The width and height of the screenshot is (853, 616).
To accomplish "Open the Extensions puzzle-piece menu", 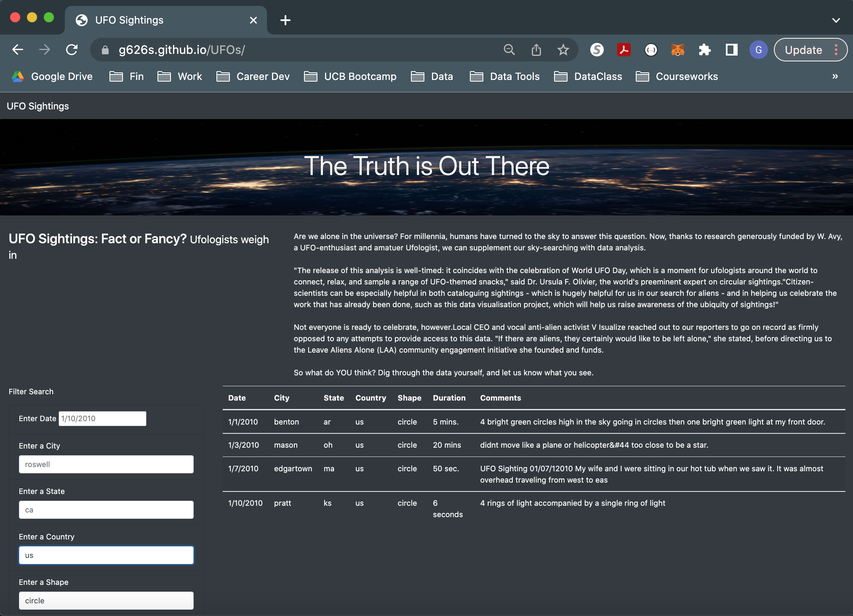I will click(704, 50).
